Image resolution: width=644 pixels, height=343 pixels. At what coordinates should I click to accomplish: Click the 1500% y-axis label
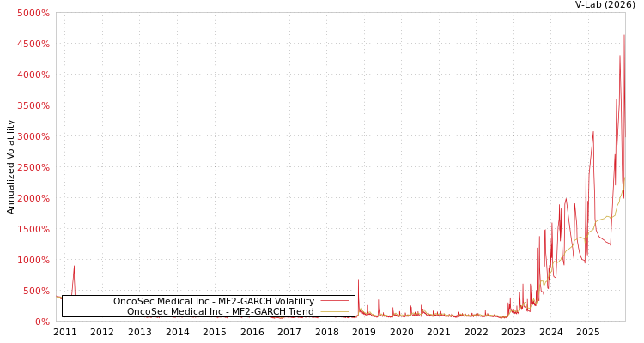pos(33,229)
